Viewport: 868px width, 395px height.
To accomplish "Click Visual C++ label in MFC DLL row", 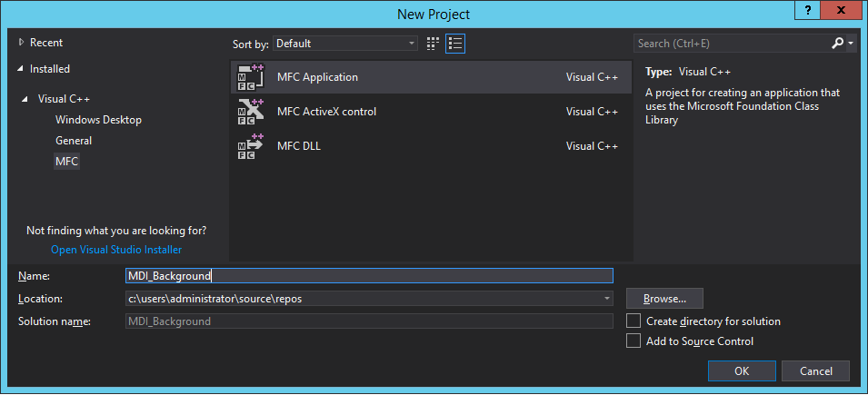I will pos(592,146).
